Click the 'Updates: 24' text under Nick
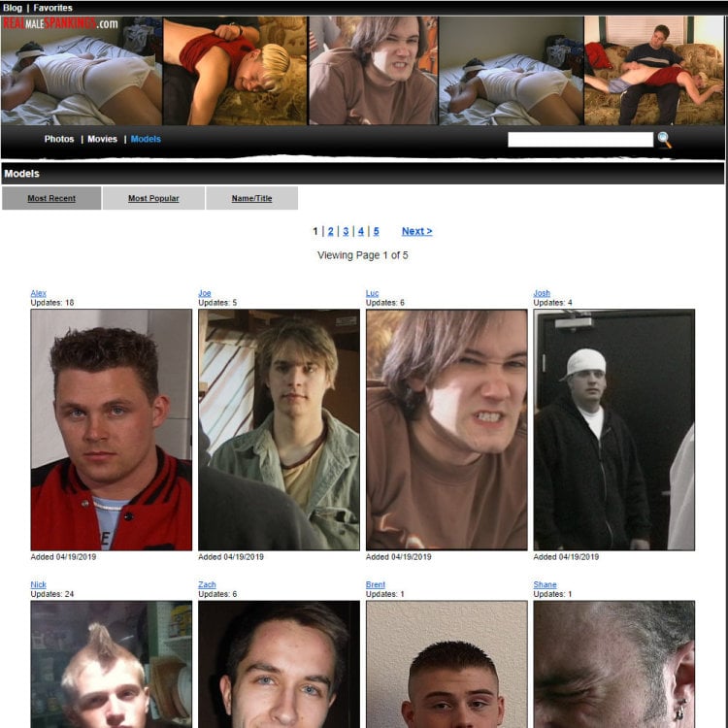The image size is (728, 728). pyautogui.click(x=52, y=594)
